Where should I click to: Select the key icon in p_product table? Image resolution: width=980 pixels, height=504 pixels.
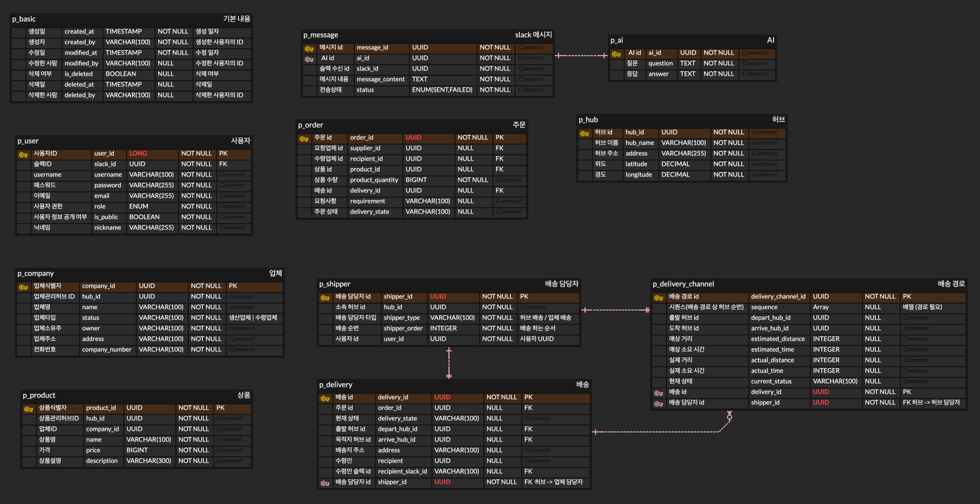[29, 409]
